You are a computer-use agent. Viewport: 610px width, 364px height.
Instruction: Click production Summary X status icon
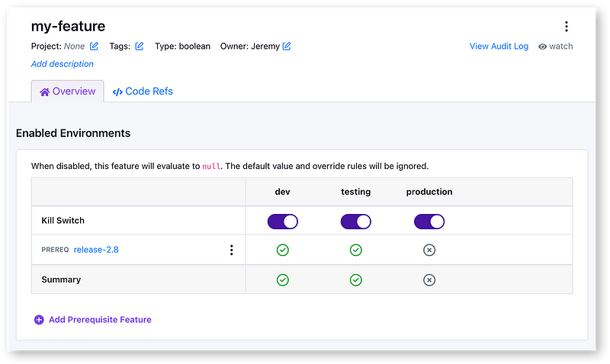pyautogui.click(x=429, y=279)
